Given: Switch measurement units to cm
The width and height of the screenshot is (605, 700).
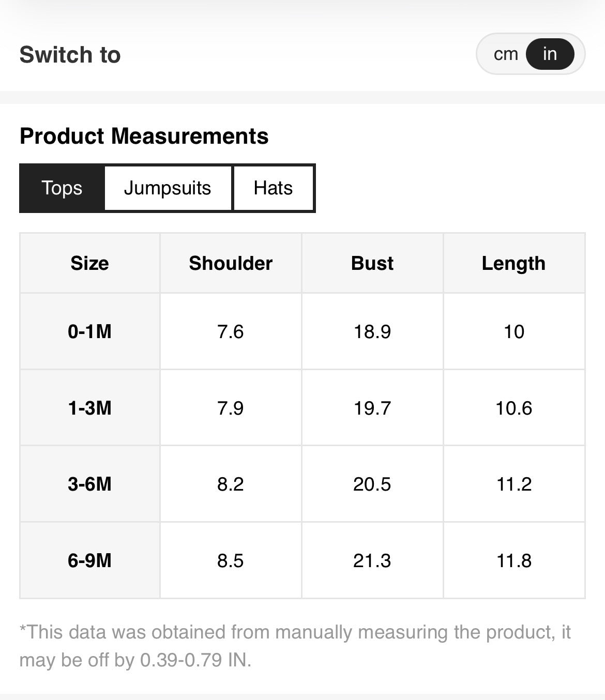Looking at the screenshot, I should 505,54.
